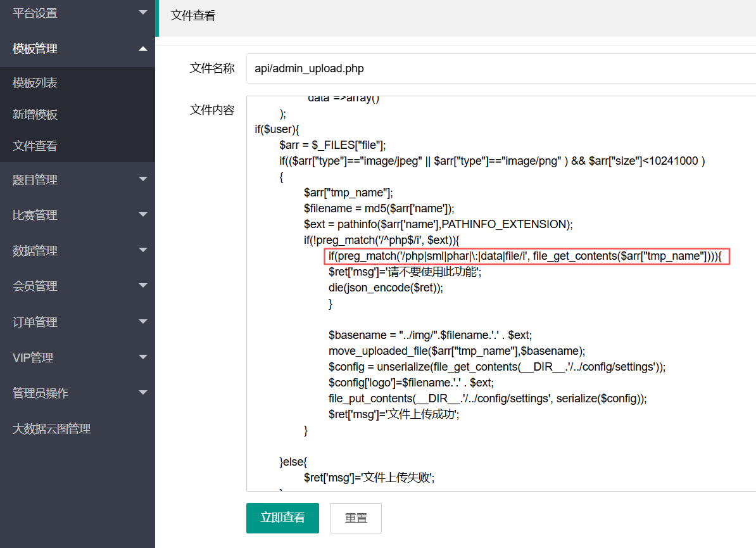Expand the 平台设置 menu arrow

(x=142, y=13)
